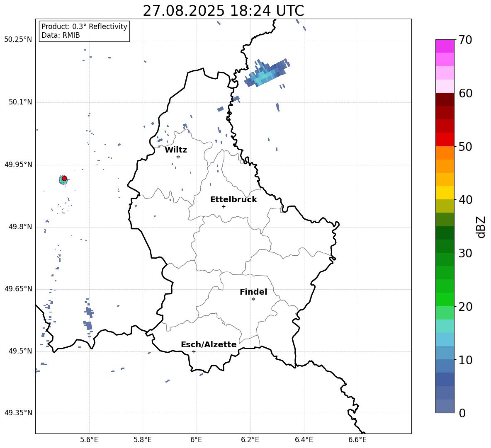Viewport: 491px width, 448px height.
Task: Click the 49.95°N latitude label
Action: [x=18, y=165]
